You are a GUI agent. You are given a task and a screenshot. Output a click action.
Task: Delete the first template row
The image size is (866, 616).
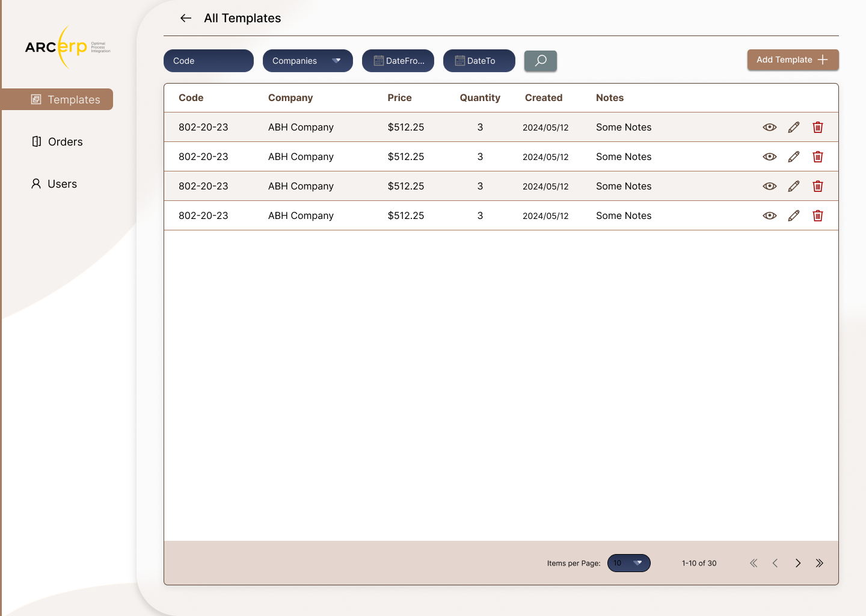click(x=818, y=127)
